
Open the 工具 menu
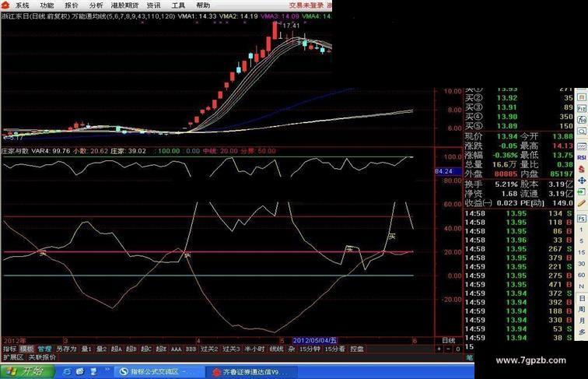(178, 5)
